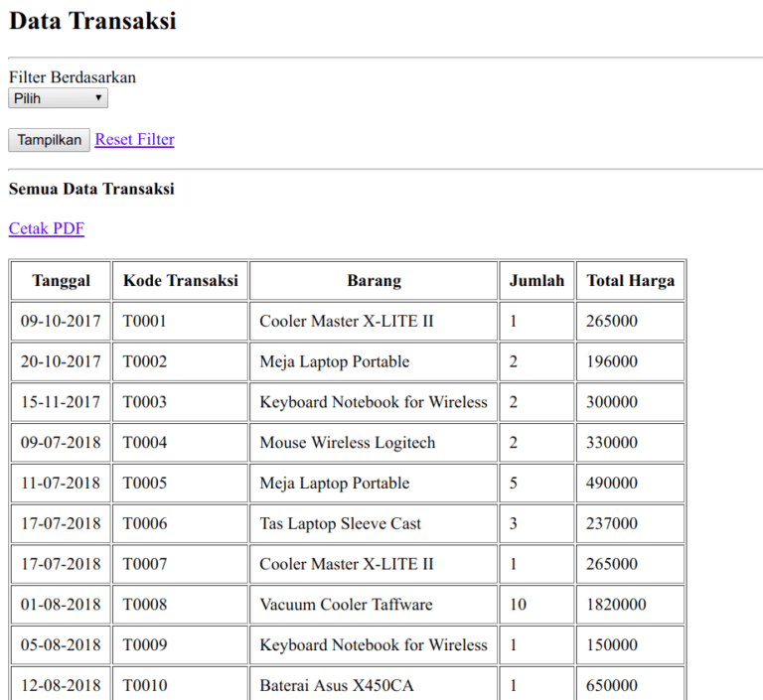Image resolution: width=763 pixels, height=700 pixels.
Task: Click total price 237000 cell
Action: pyautogui.click(x=630, y=523)
